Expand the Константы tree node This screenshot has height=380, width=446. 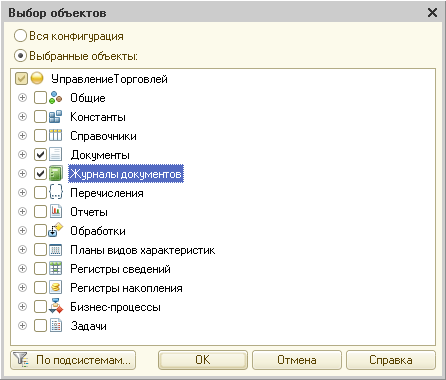point(22,117)
